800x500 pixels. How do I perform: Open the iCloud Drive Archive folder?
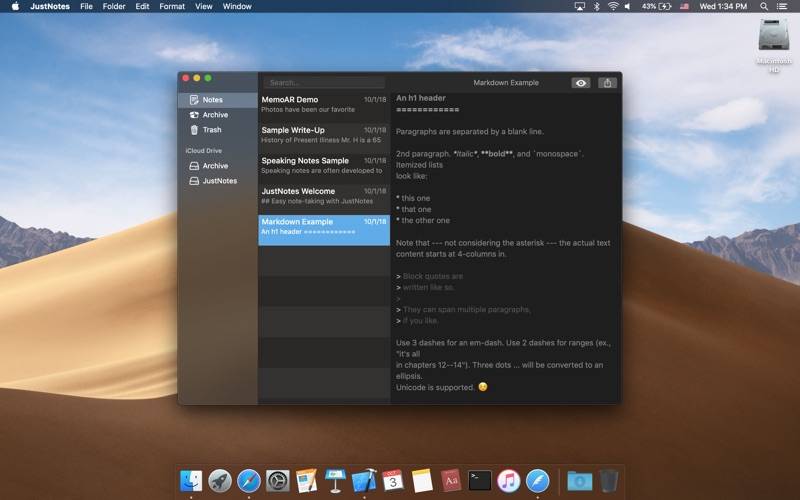(x=218, y=166)
